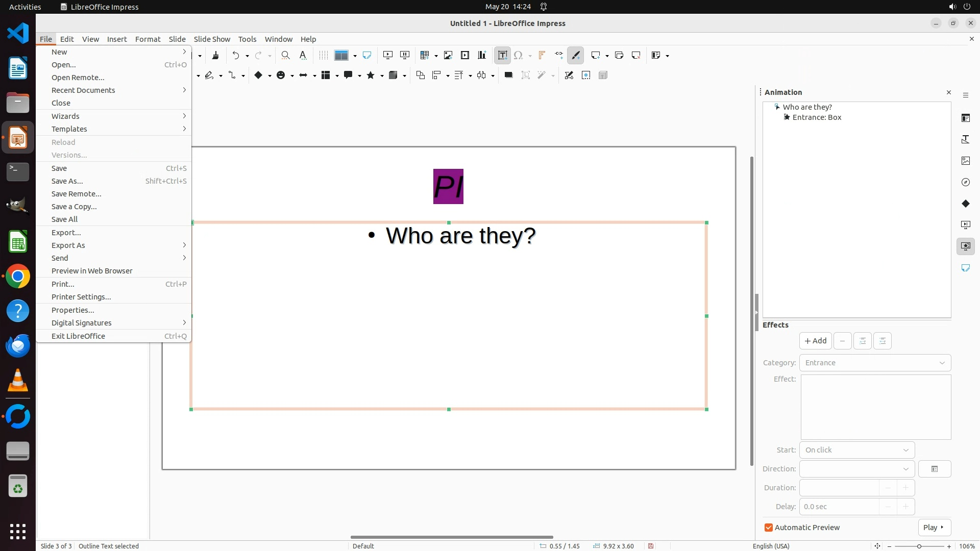Choose Save As... from File menu
Image resolution: width=980 pixels, height=551 pixels.
[67, 181]
